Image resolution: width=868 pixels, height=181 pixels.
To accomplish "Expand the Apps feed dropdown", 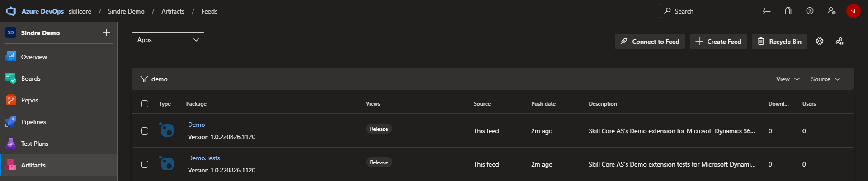I will (168, 40).
